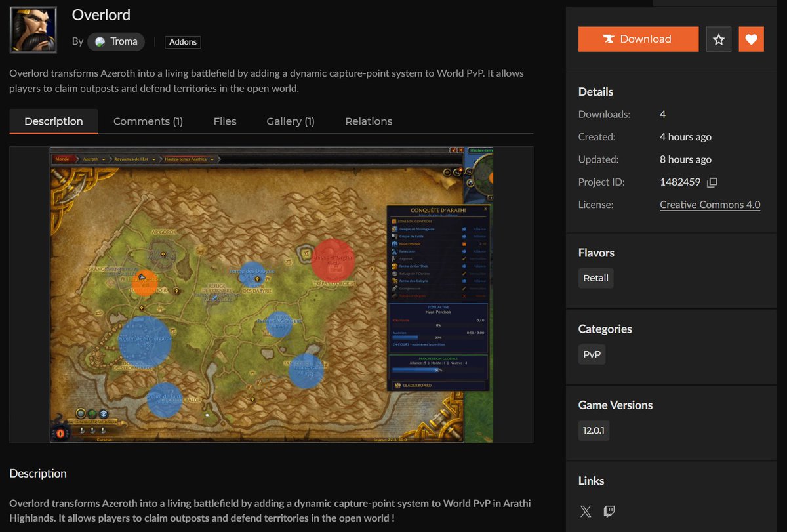This screenshot has height=532, width=787.
Task: Click the Updated value "8 hours ago"
Action: pyautogui.click(x=685, y=159)
